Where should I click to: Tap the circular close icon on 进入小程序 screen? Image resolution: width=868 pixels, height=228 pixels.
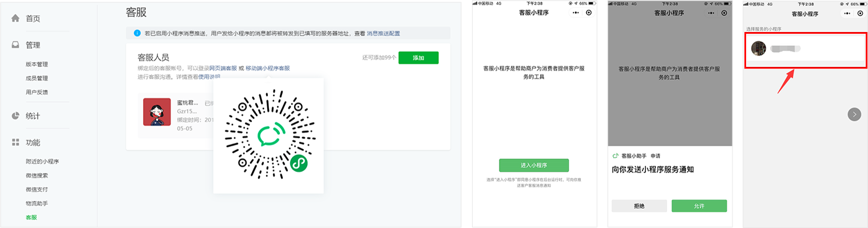tap(589, 12)
